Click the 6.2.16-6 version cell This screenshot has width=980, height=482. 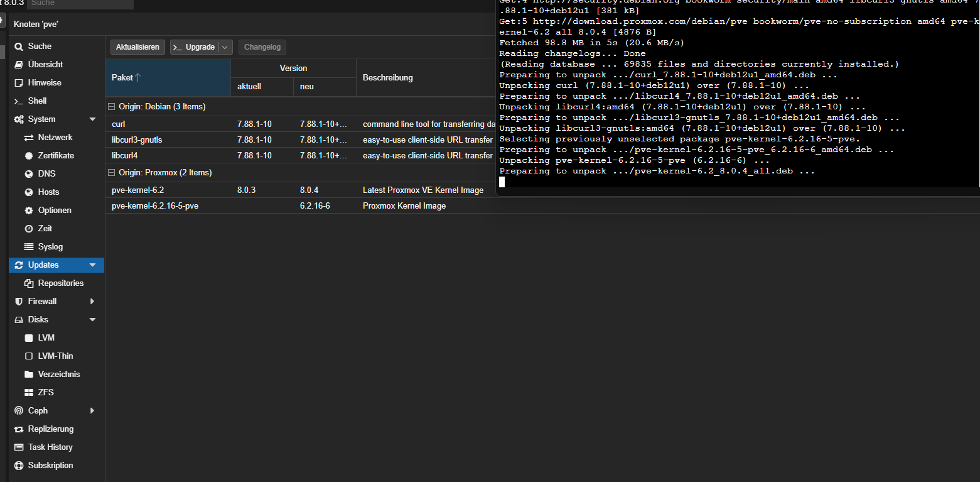coord(315,206)
